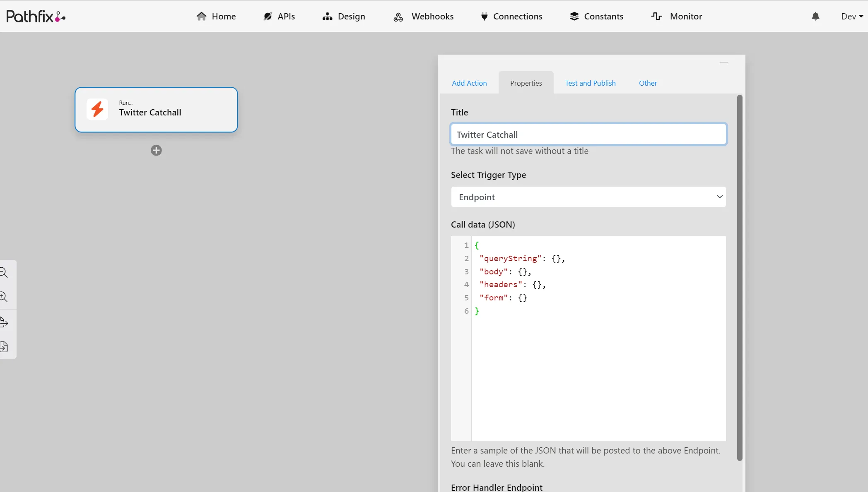Minimize the properties panel

click(724, 63)
